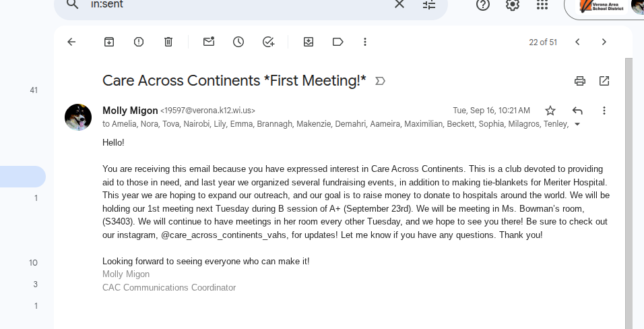The height and width of the screenshot is (329, 644).
Task: Mark the email as unread
Action: click(209, 42)
